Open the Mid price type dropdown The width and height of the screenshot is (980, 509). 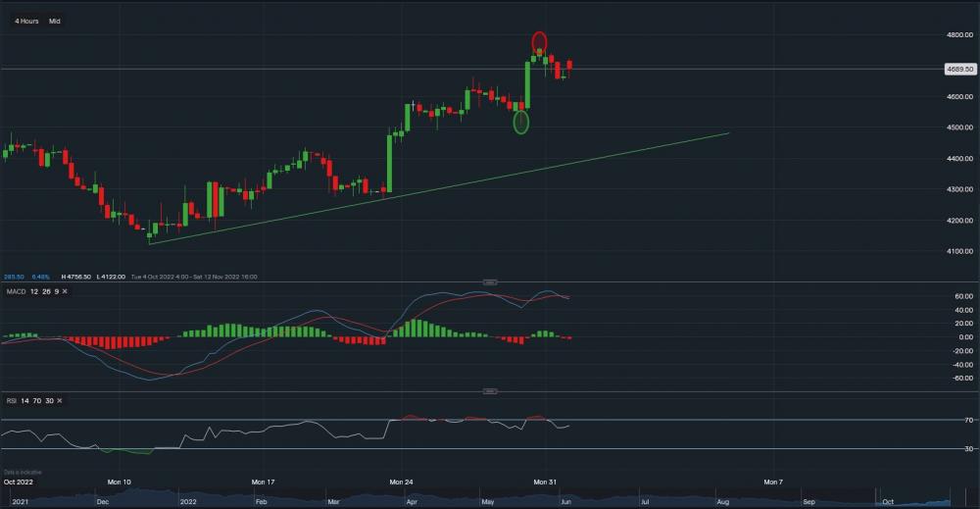[55, 22]
